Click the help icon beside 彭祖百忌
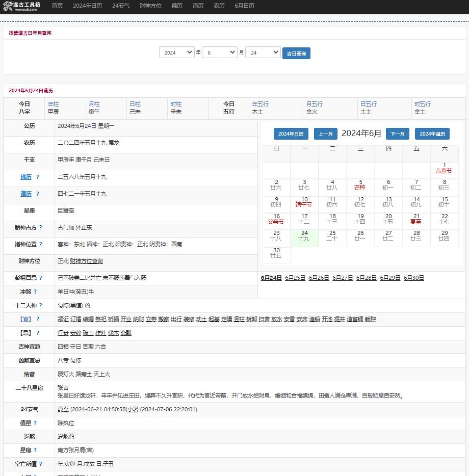 (41, 278)
